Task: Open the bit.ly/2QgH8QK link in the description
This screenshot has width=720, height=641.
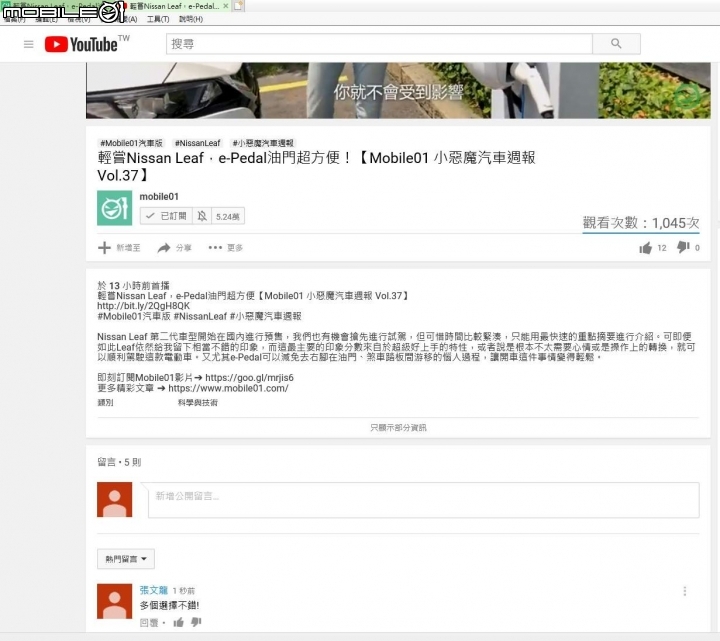Action: click(143, 306)
